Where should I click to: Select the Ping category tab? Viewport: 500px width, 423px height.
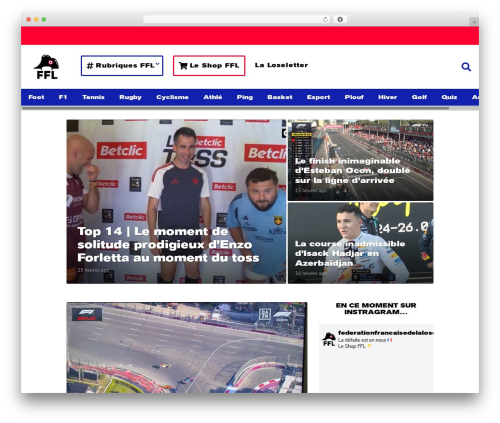(245, 97)
